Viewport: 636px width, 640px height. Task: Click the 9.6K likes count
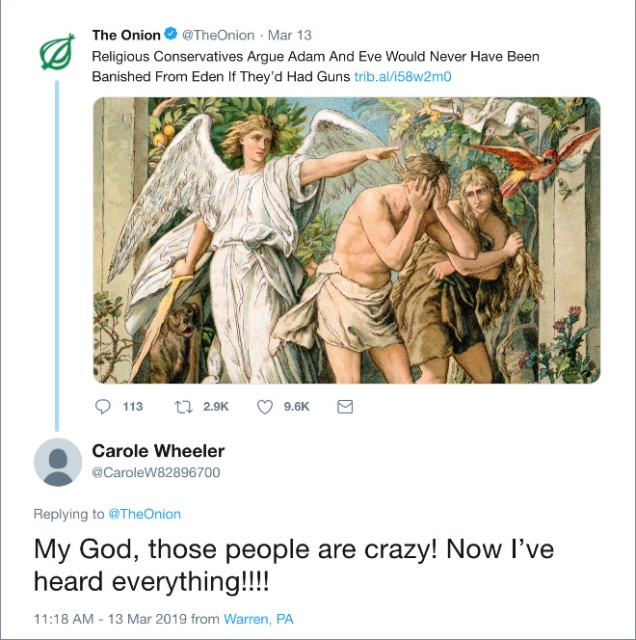(x=297, y=407)
